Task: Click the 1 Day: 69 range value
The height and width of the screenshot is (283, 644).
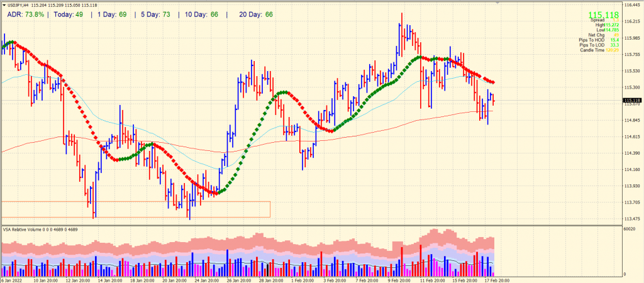Action: (112, 14)
